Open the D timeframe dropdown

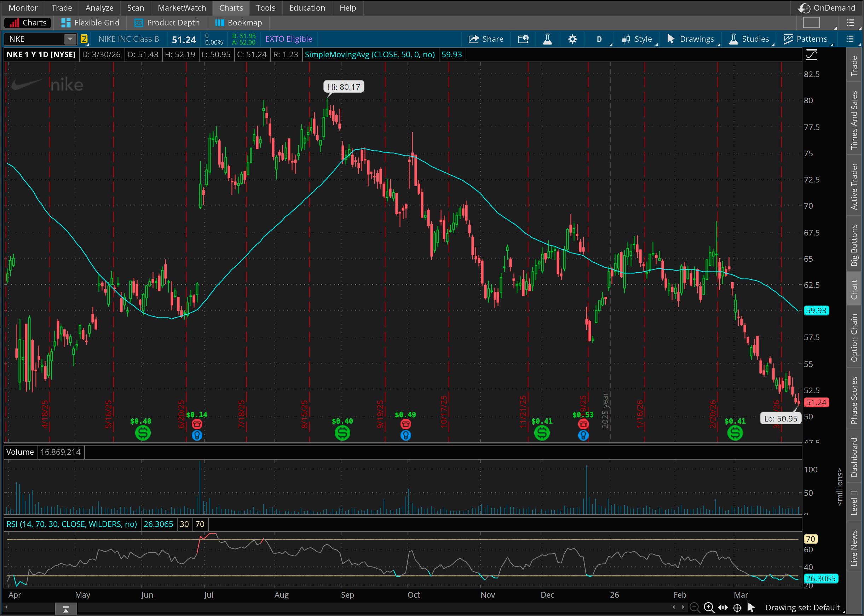click(599, 39)
